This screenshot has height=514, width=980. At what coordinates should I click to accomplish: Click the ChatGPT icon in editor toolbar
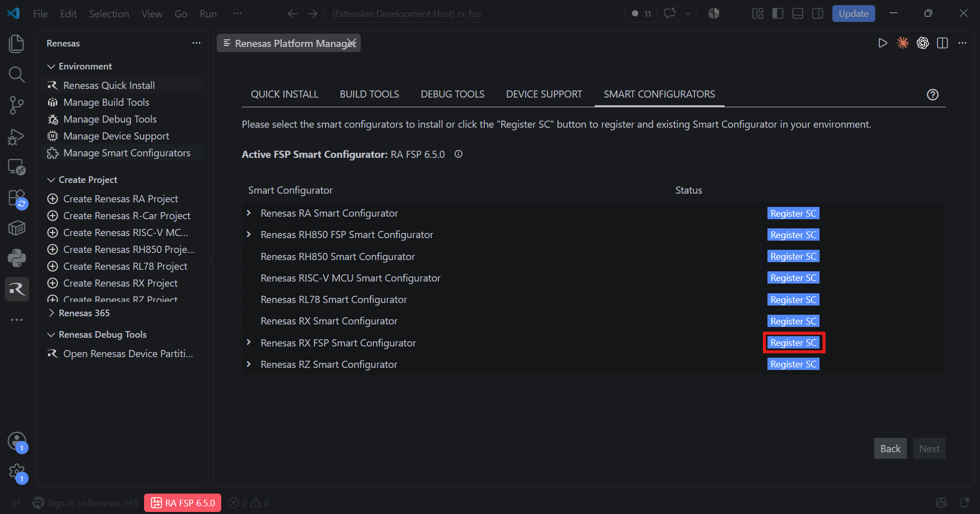point(923,43)
